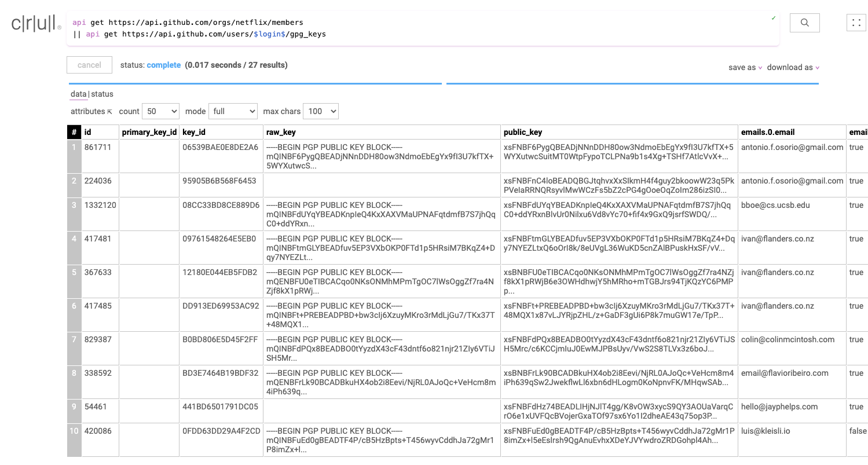Click the four-dot grid icon button
868x465 pixels.
tap(856, 23)
